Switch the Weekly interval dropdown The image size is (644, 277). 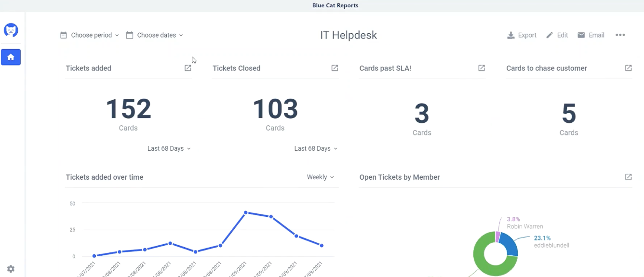[x=320, y=177]
